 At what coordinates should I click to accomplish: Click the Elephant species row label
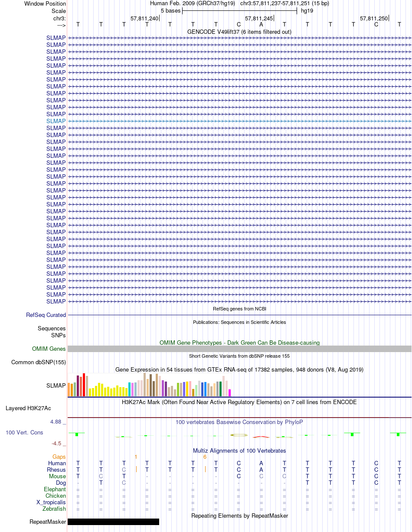[x=55, y=490]
